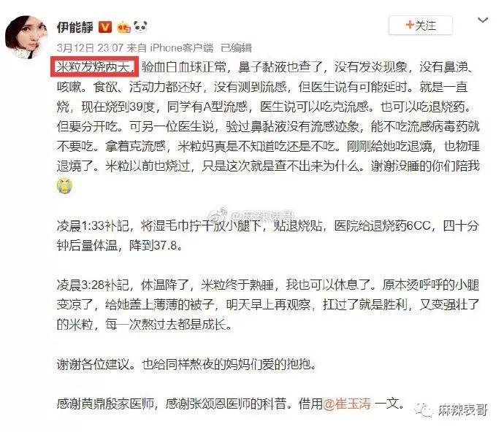Image resolution: width=504 pixels, height=432 pixels.
Task: Click the 麻辣表哥 watermark text
Action: click(462, 410)
